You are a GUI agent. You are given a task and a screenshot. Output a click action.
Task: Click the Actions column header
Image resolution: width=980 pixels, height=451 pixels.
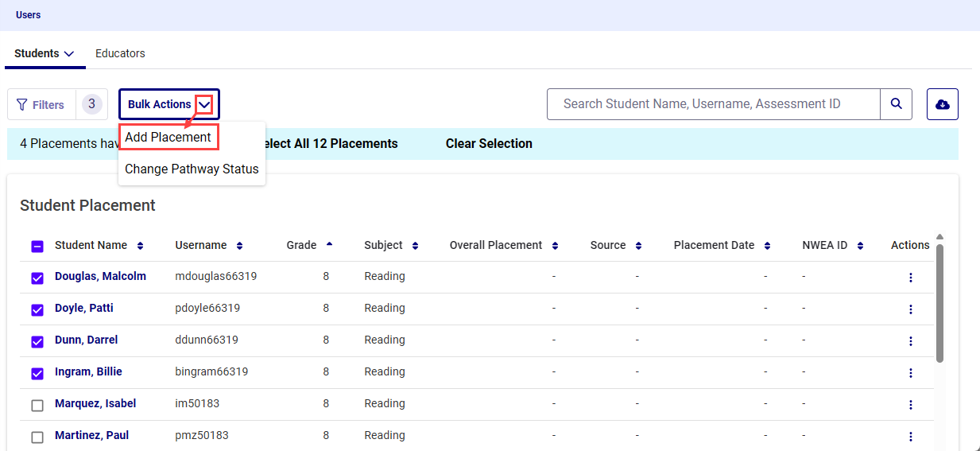tap(910, 245)
